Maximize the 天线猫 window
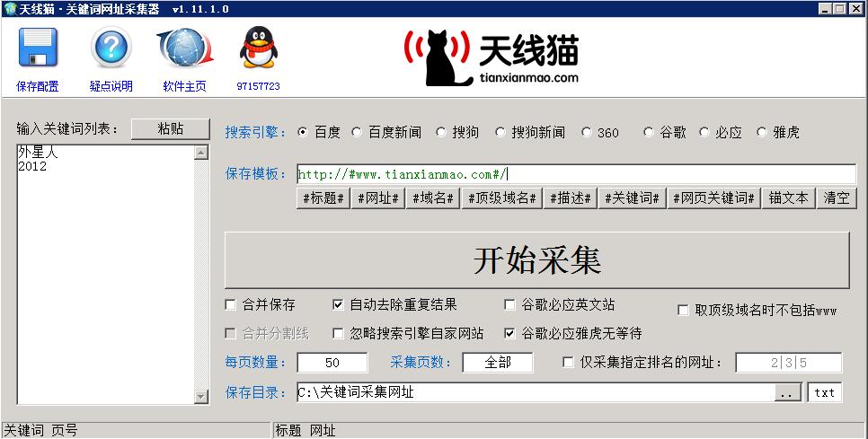Viewport: 868px width, 439px height. (x=840, y=9)
